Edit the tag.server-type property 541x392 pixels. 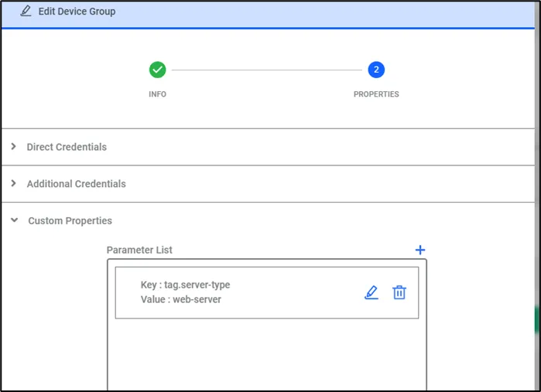click(372, 292)
